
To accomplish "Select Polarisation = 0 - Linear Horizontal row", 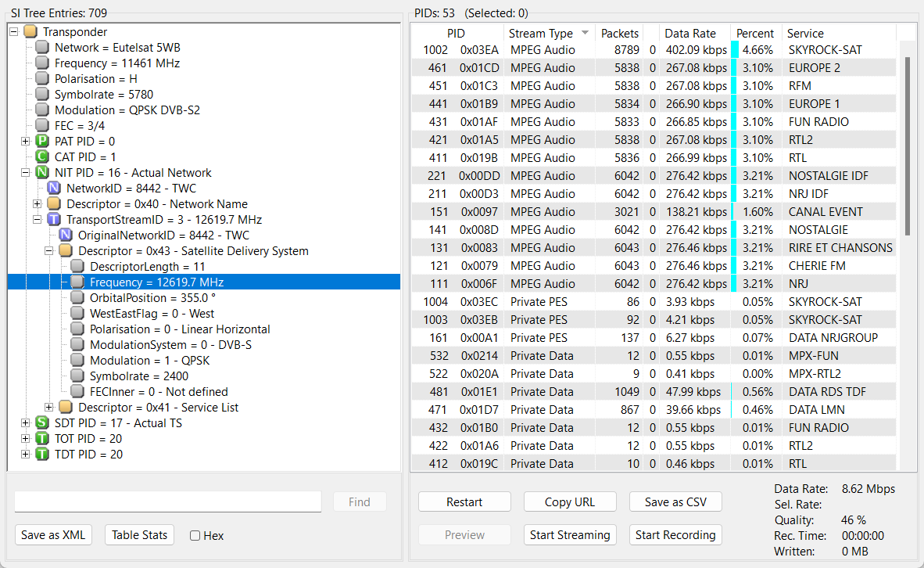I will coord(180,329).
